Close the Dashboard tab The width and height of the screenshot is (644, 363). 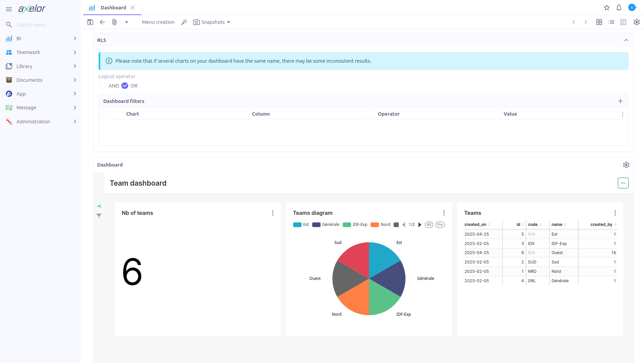click(x=132, y=8)
